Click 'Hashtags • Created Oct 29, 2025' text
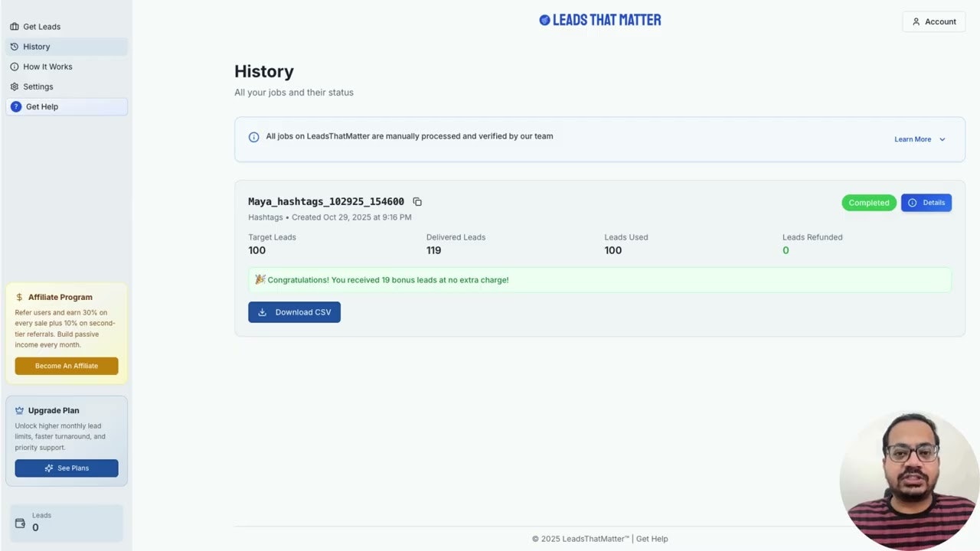The image size is (980, 551). tap(330, 217)
